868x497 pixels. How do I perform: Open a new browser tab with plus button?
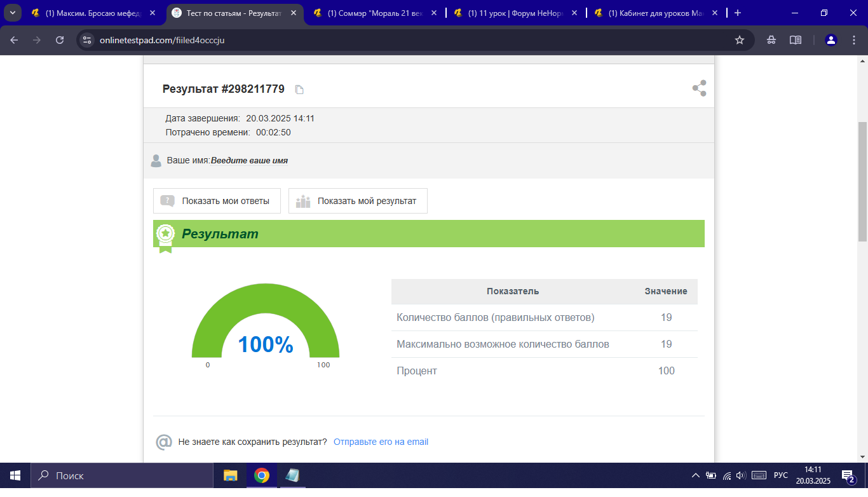pyautogui.click(x=738, y=13)
